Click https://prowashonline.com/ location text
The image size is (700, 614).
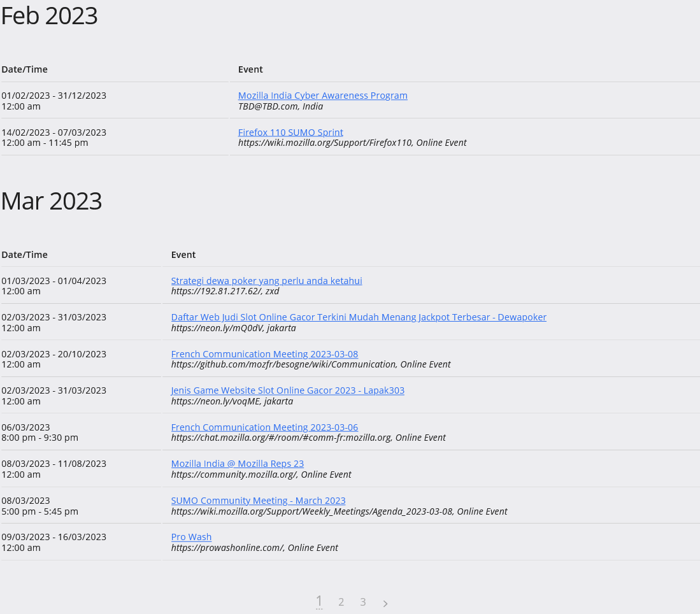click(255, 548)
